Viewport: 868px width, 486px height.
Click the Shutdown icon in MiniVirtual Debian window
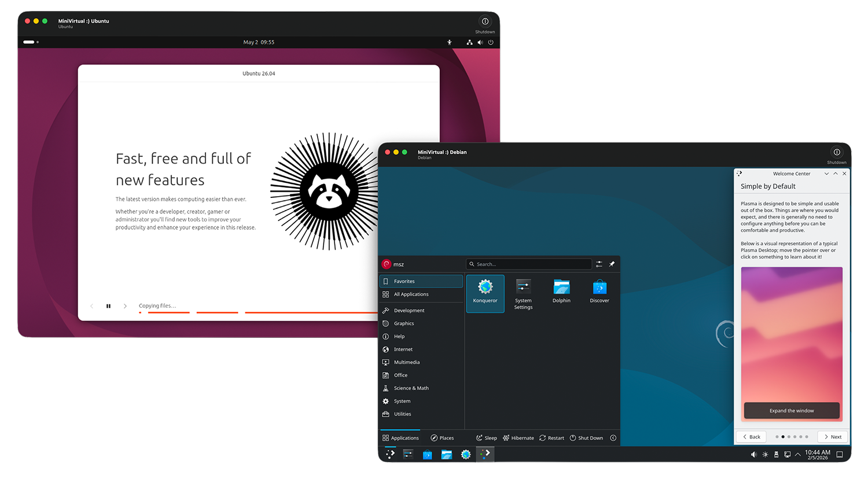[x=837, y=152]
